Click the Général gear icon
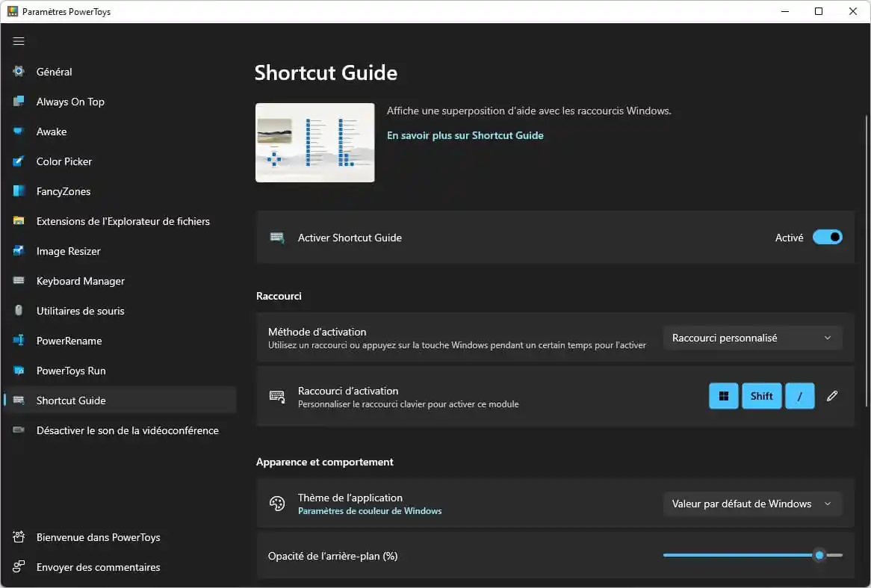The width and height of the screenshot is (871, 588). pyautogui.click(x=19, y=71)
